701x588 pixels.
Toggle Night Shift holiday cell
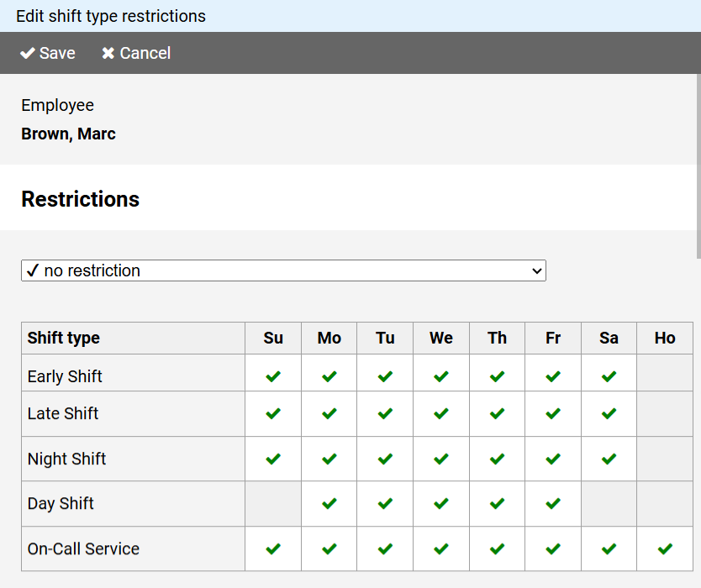[665, 459]
